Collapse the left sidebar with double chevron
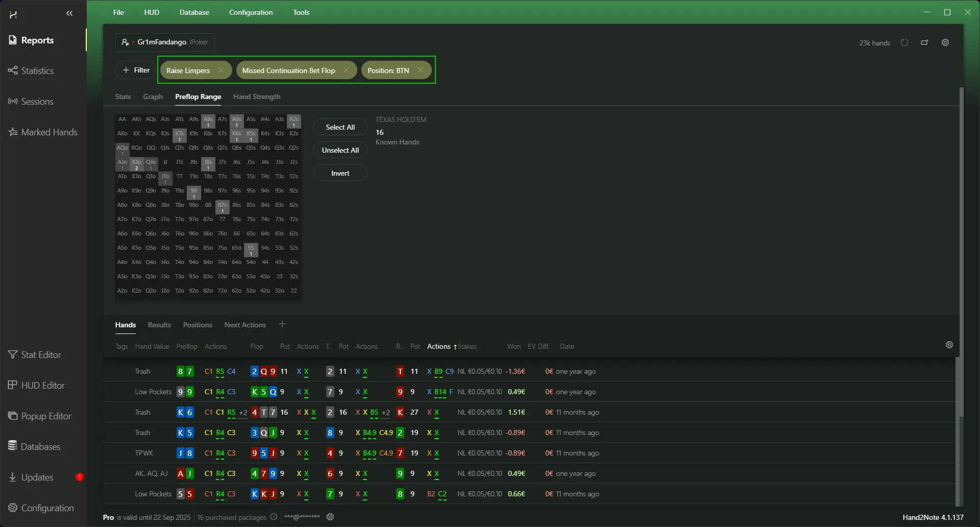The width and height of the screenshot is (980, 527). point(69,13)
